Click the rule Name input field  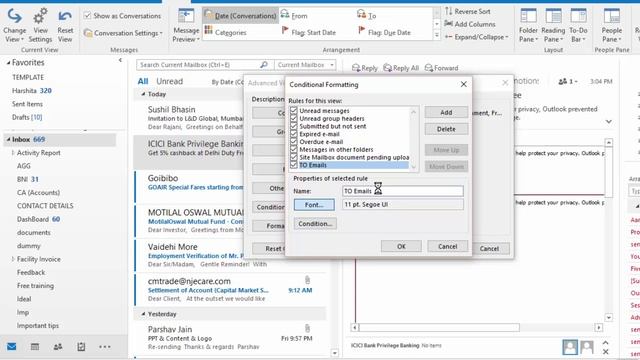point(403,191)
